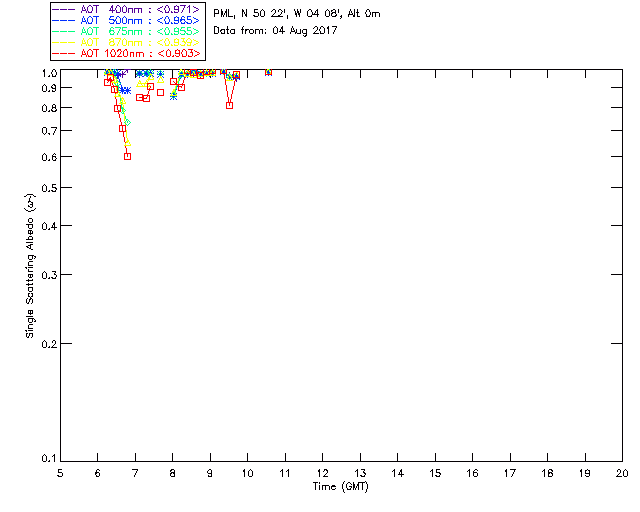The width and height of the screenshot is (640, 512).
Task: Click the red square marker at 0.8 near hour 9.5
Action: (x=229, y=105)
